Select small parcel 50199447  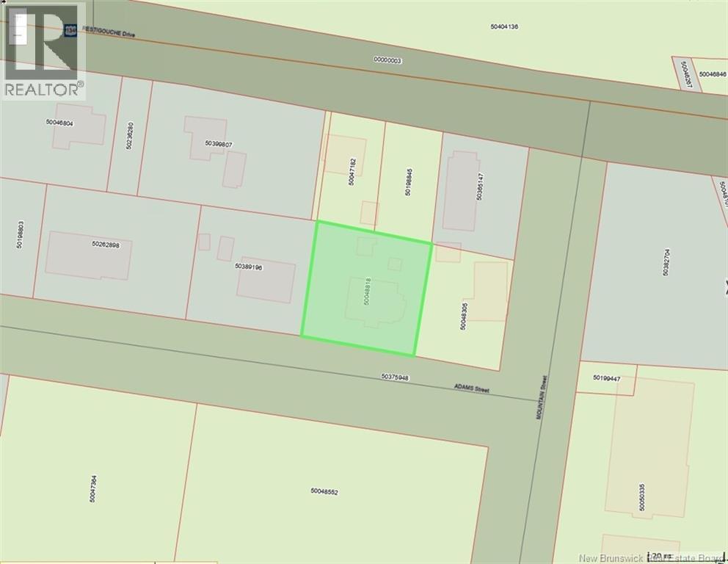607,379
